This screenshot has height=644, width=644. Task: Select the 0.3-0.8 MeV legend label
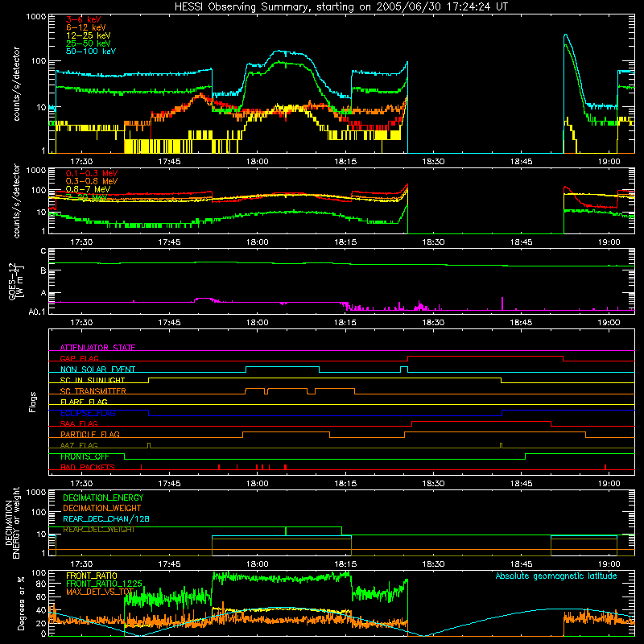[92, 181]
